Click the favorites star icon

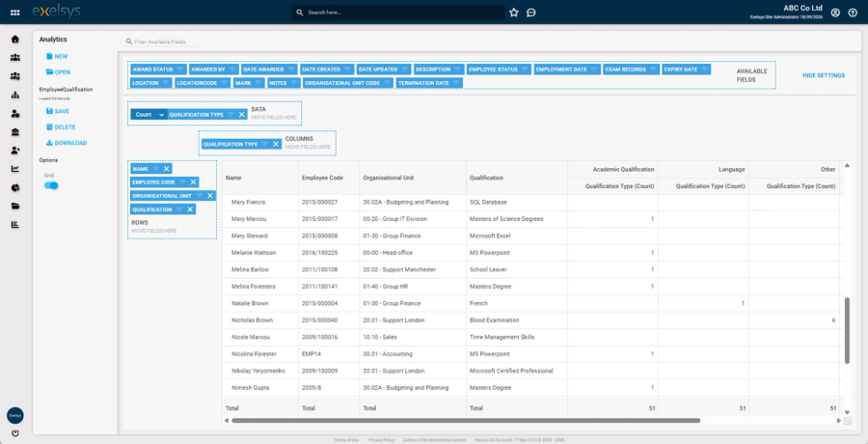coord(514,13)
